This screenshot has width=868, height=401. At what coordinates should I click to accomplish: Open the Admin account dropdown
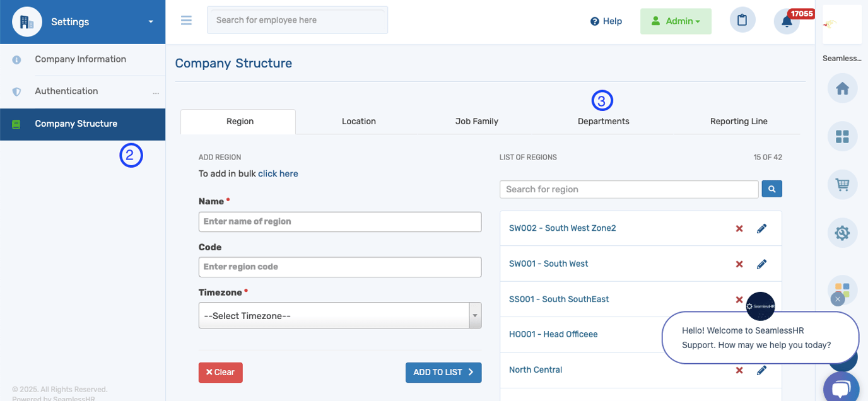[676, 21]
